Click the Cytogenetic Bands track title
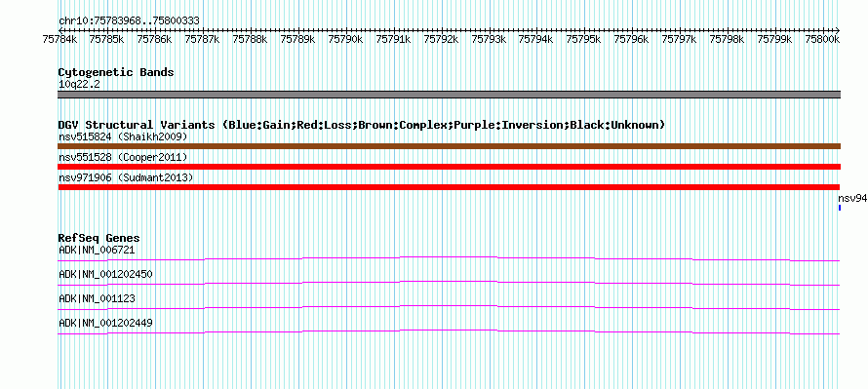Screen dimensions: 868x389 [116, 72]
